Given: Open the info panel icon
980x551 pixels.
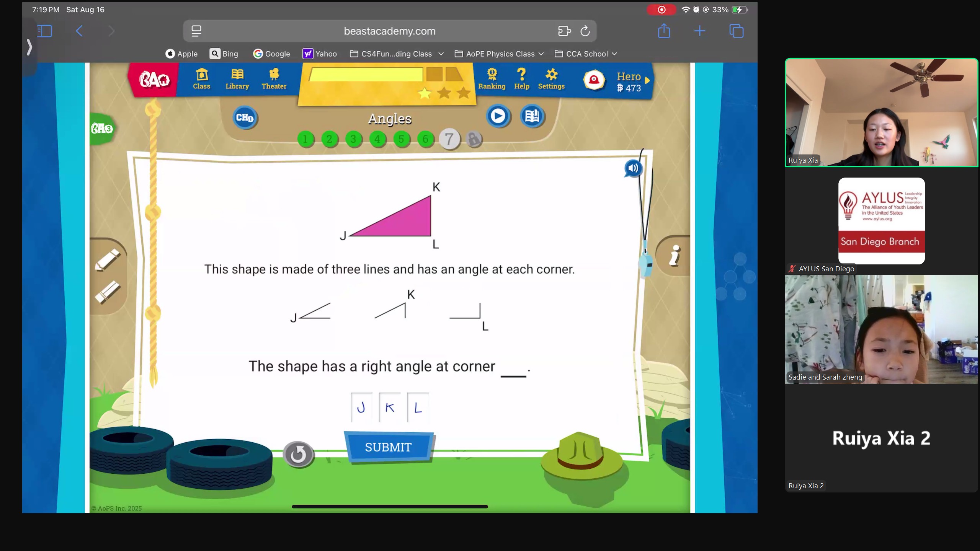Looking at the screenshot, I should click(x=675, y=255).
